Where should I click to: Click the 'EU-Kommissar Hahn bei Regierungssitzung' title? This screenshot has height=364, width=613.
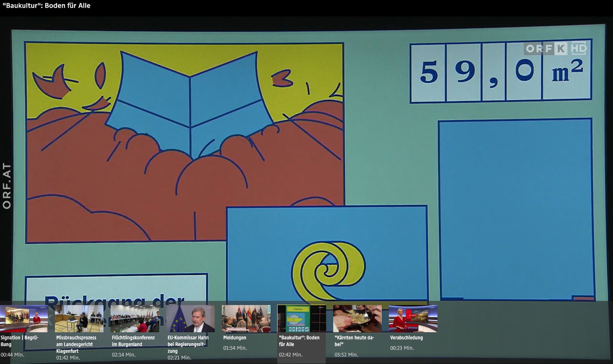click(x=188, y=344)
